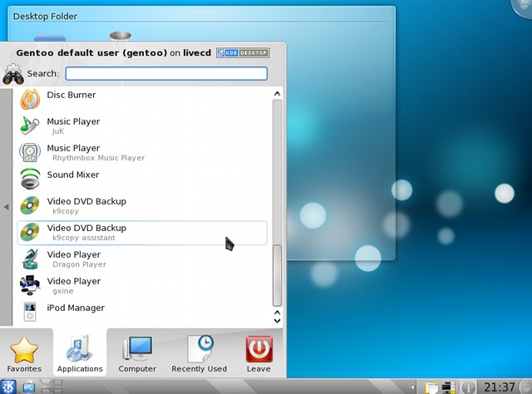
Task: Launch k9copy assistant Video DVD Backup
Action: tap(142, 233)
